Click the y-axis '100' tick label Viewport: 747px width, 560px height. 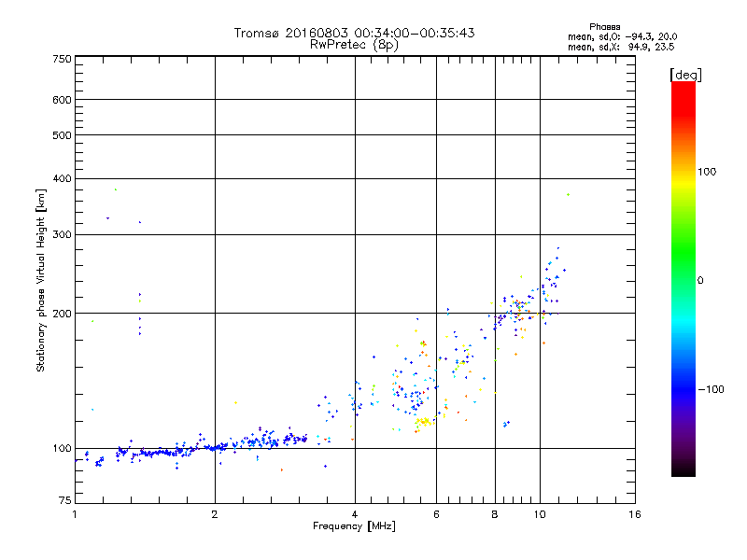pyautogui.click(x=62, y=449)
